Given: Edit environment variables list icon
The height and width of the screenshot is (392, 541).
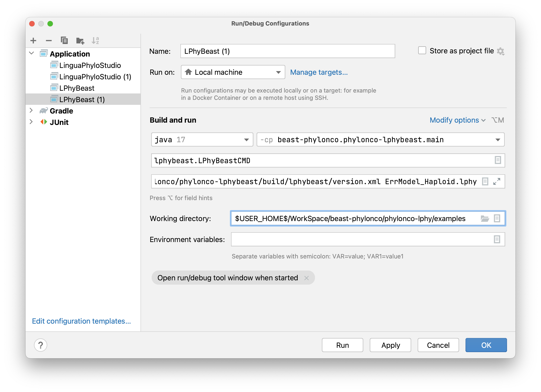Looking at the screenshot, I should click(x=497, y=239).
